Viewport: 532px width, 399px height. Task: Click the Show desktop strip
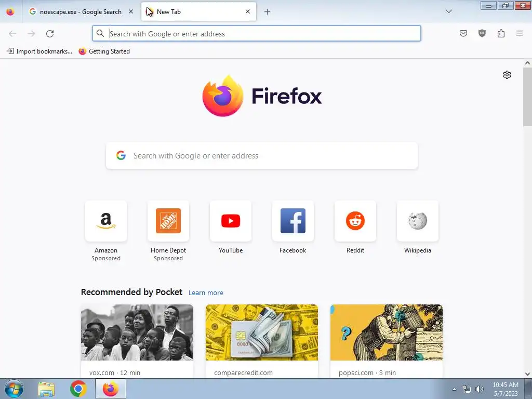[528, 389]
